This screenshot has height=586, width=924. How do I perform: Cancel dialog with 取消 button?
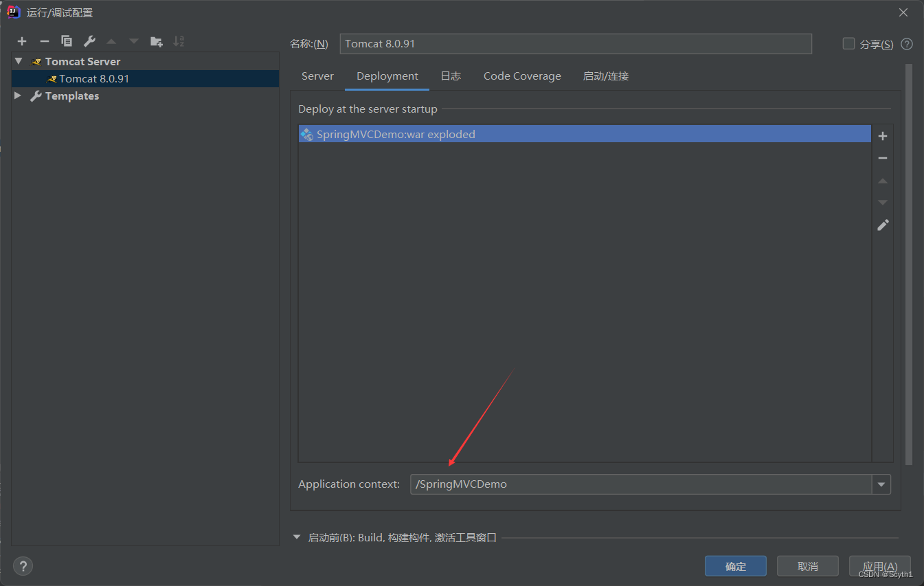click(x=808, y=566)
